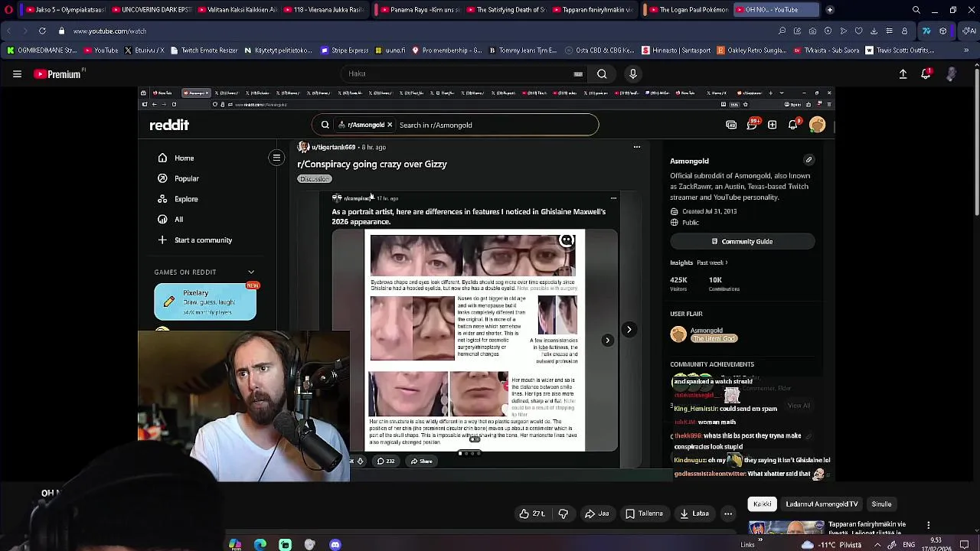The image size is (980, 551).
Task: Open the Discussion flair tag
Action: tap(315, 179)
